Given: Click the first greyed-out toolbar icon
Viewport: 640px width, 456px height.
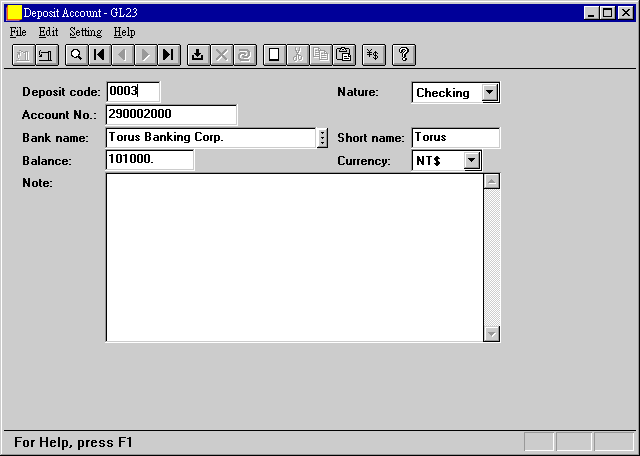Looking at the screenshot, I should coord(23,55).
